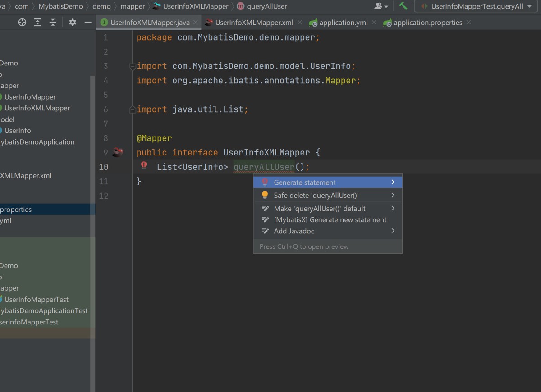Select opened file locate target icon
The height and width of the screenshot is (392, 541).
click(x=22, y=23)
